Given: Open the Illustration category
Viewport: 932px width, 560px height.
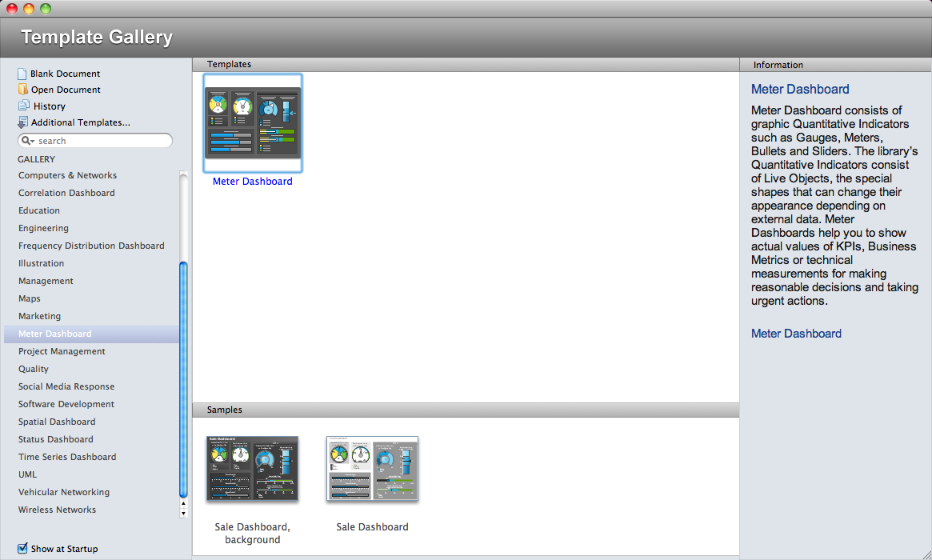Looking at the screenshot, I should click(41, 263).
